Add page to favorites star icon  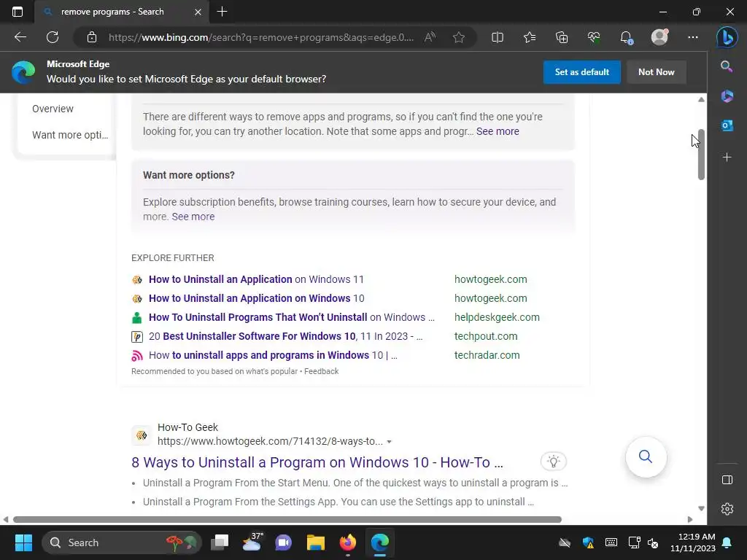(459, 37)
